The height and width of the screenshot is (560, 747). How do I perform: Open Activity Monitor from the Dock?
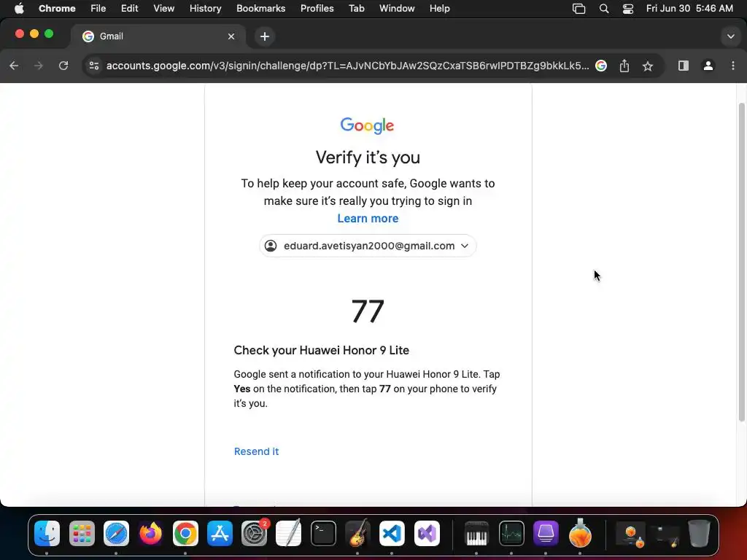click(x=511, y=533)
